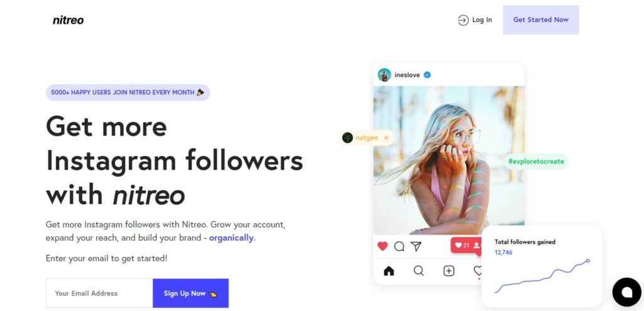Select the natgeo logo icon
Screen dimensions: 644x311
pyautogui.click(x=348, y=138)
